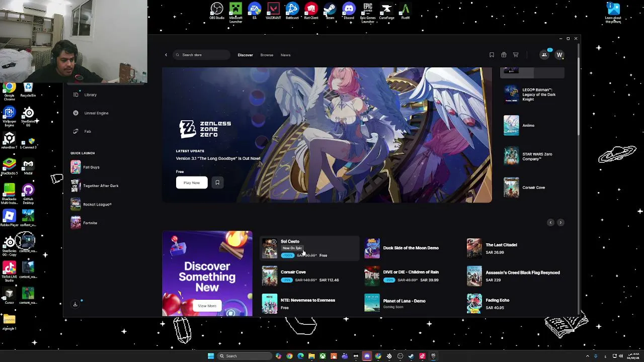Viewport: 644px width, 362px height.
Task: Open the wishlist bookmark icon in header
Action: (x=492, y=55)
